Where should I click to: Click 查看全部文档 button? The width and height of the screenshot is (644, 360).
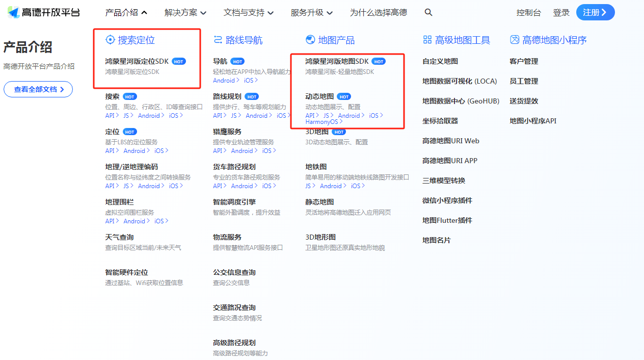pos(38,89)
